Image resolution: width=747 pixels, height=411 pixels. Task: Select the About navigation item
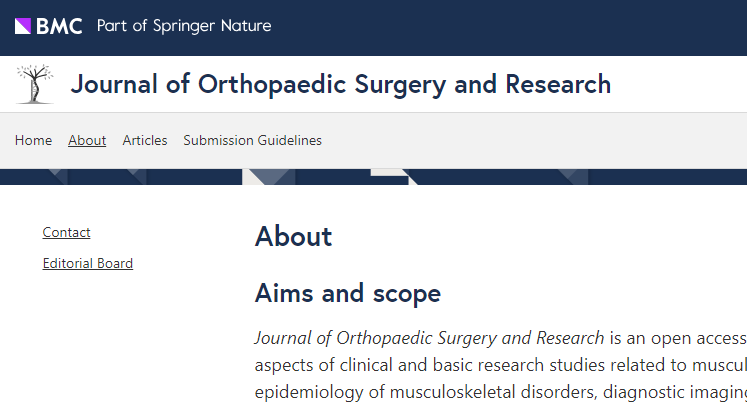pyautogui.click(x=87, y=141)
